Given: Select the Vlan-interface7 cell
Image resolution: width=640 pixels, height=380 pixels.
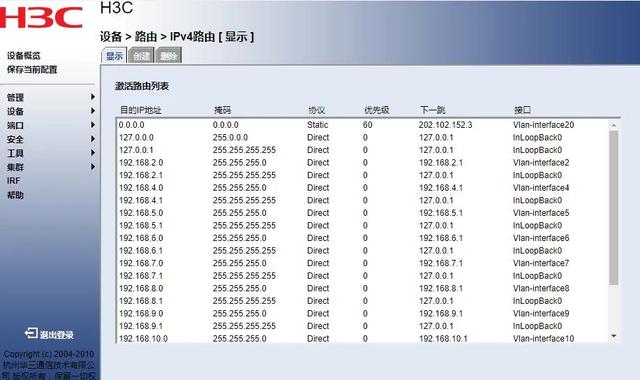Looking at the screenshot, I should click(541, 263).
